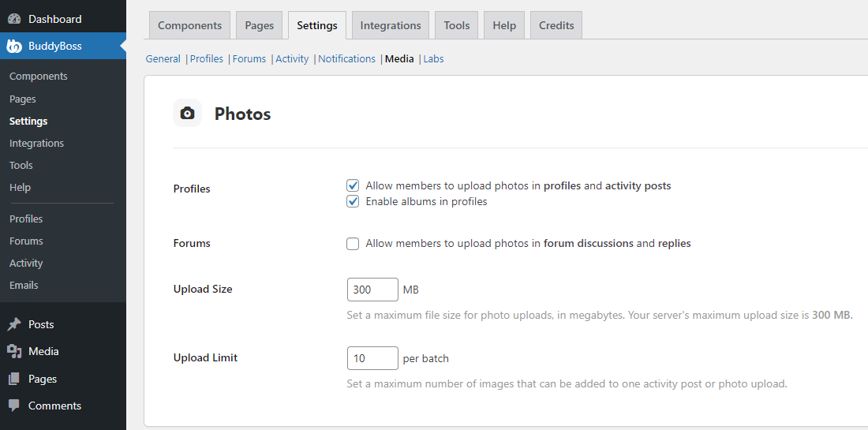Click the maximum number of images help text

[x=567, y=383]
